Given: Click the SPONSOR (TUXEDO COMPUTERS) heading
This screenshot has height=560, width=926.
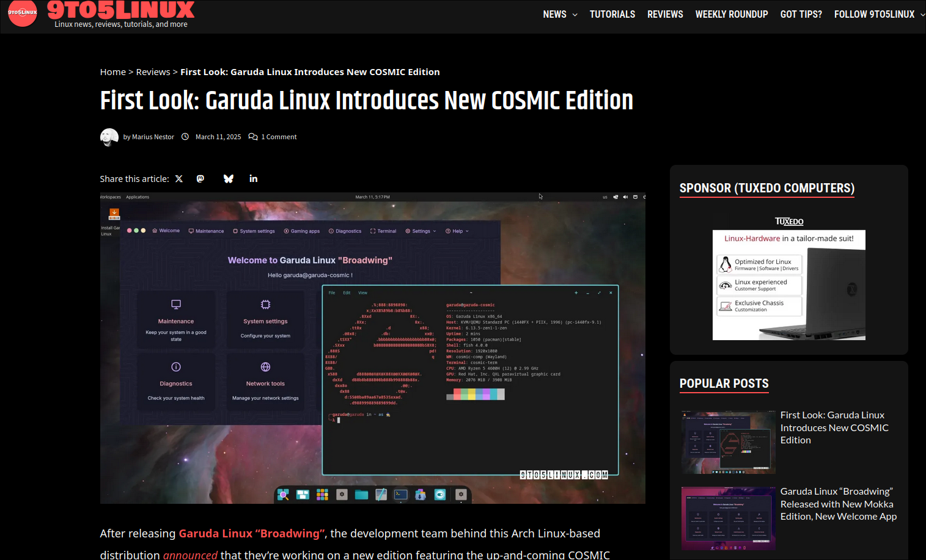Looking at the screenshot, I should click(x=767, y=188).
